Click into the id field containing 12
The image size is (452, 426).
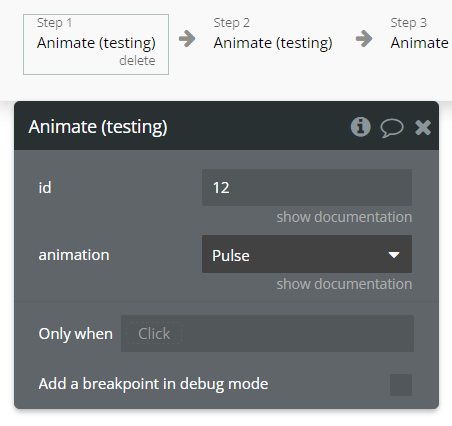point(307,187)
